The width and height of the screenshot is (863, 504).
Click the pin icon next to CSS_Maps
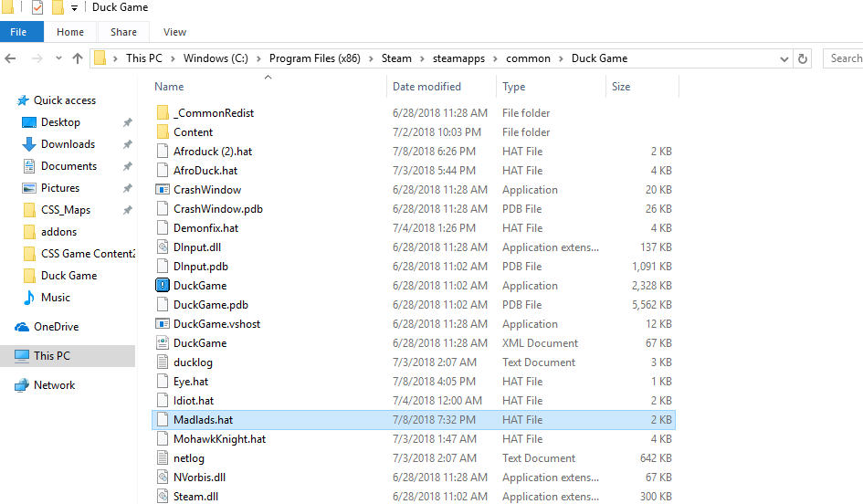(127, 210)
